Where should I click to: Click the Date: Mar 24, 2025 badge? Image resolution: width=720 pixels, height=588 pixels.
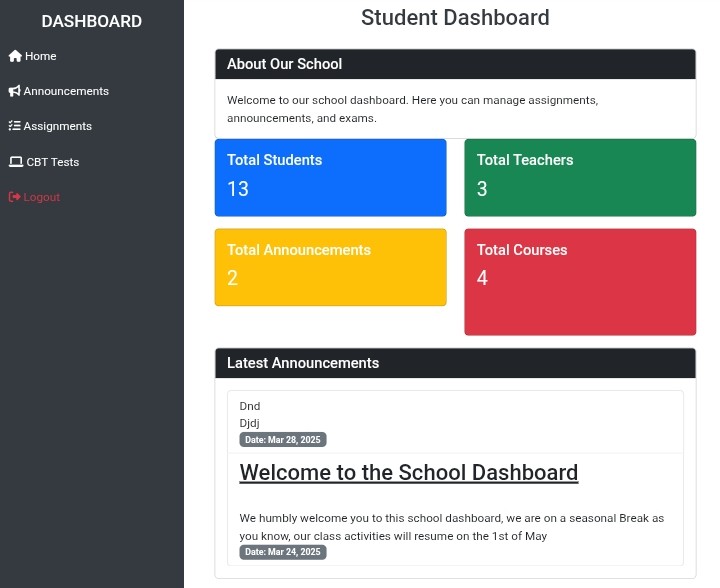click(x=283, y=552)
